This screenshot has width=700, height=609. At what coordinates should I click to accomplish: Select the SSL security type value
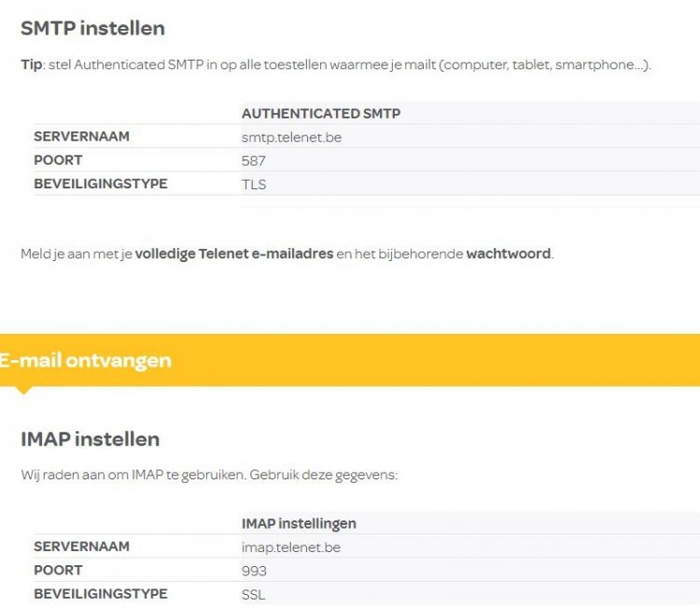254,594
